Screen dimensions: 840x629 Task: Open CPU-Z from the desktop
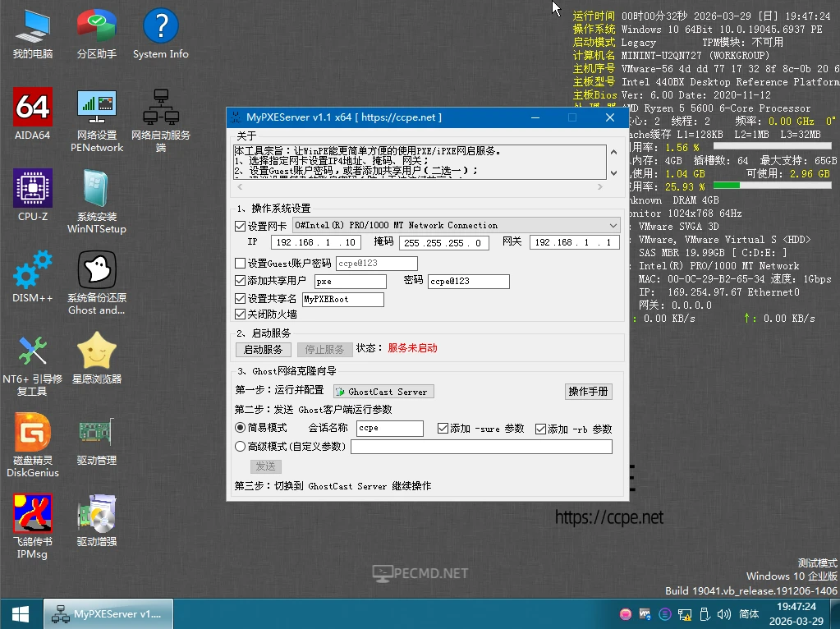coord(31,189)
